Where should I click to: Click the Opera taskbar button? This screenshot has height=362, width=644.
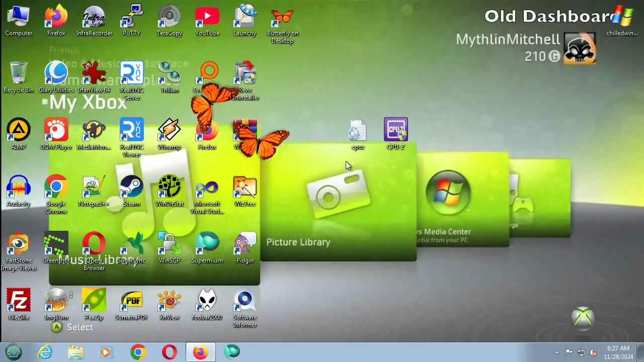point(170,352)
